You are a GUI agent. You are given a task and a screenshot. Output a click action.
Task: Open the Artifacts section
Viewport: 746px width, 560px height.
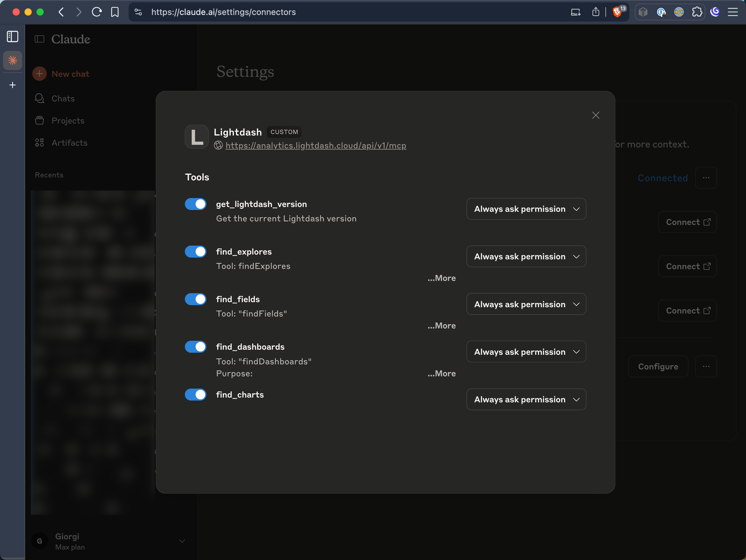coord(69,143)
